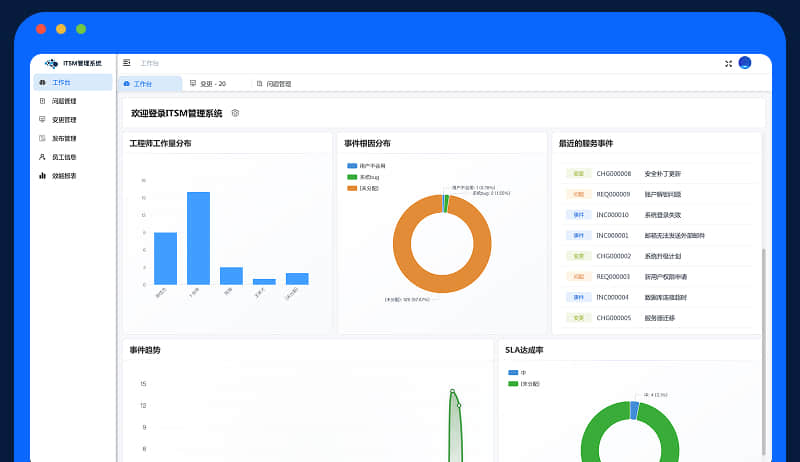Screen dimensions: 800x462
Task: Go to 发布管理 in the sidebar
Action: 64,138
